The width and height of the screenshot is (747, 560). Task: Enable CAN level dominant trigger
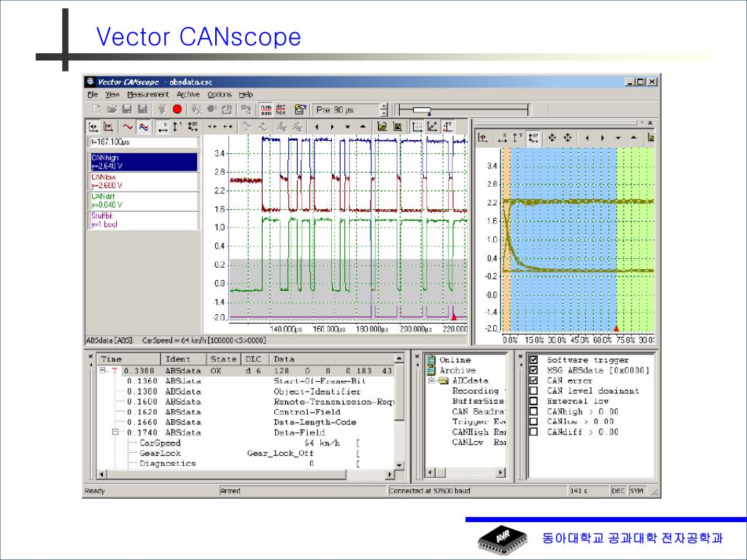pyautogui.click(x=533, y=391)
